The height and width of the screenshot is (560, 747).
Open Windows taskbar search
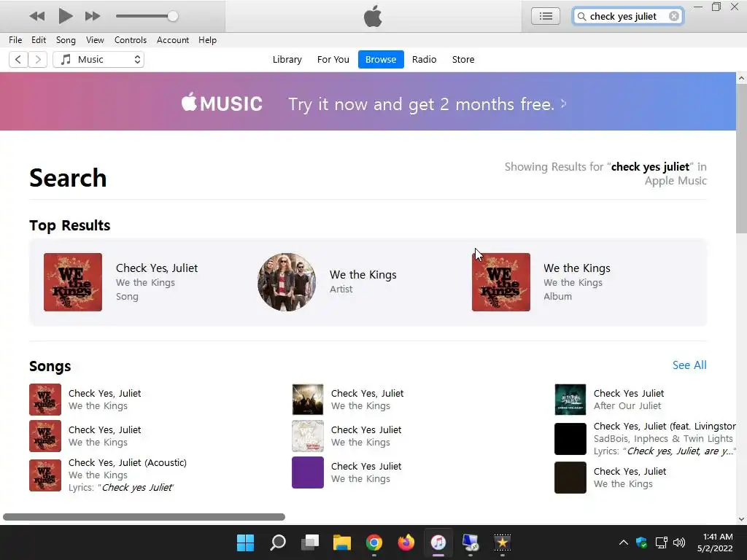coord(278,542)
